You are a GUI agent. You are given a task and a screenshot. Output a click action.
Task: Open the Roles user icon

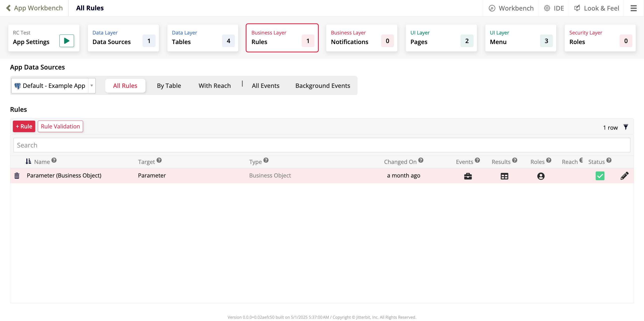click(x=541, y=176)
